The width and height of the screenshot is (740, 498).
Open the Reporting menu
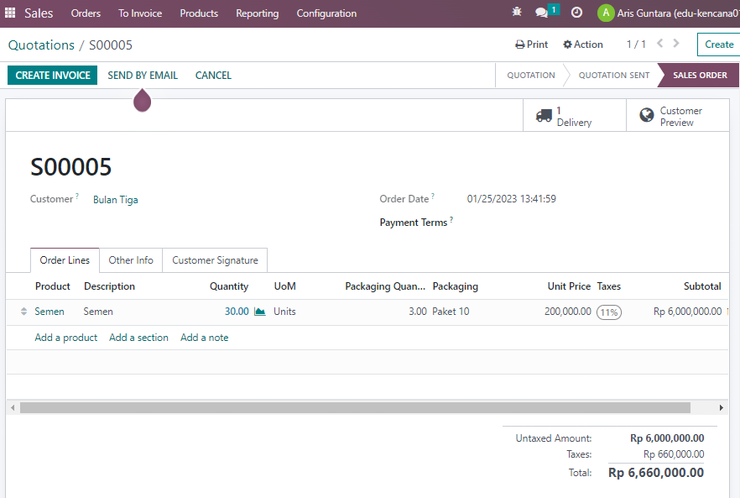[x=257, y=13]
